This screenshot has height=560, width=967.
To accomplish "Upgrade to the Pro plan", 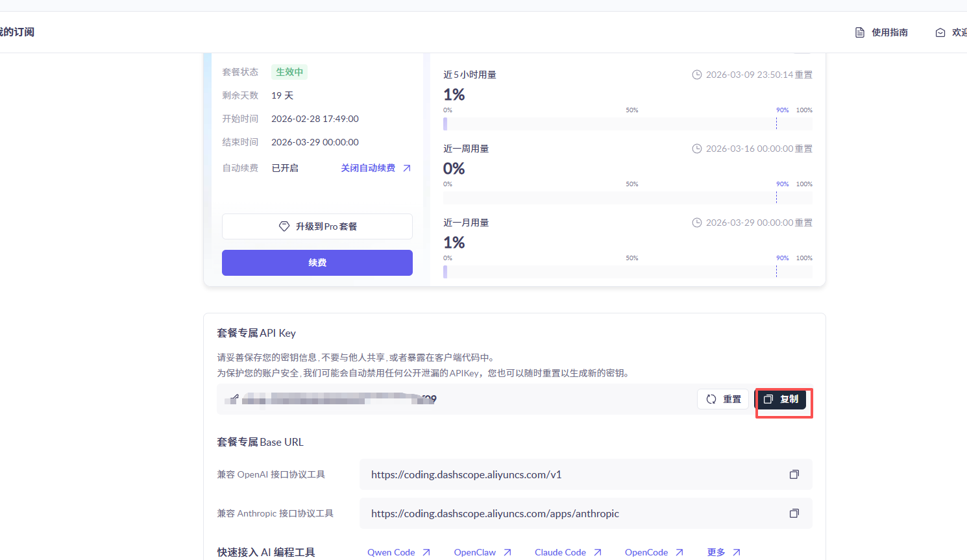I will coord(317,226).
